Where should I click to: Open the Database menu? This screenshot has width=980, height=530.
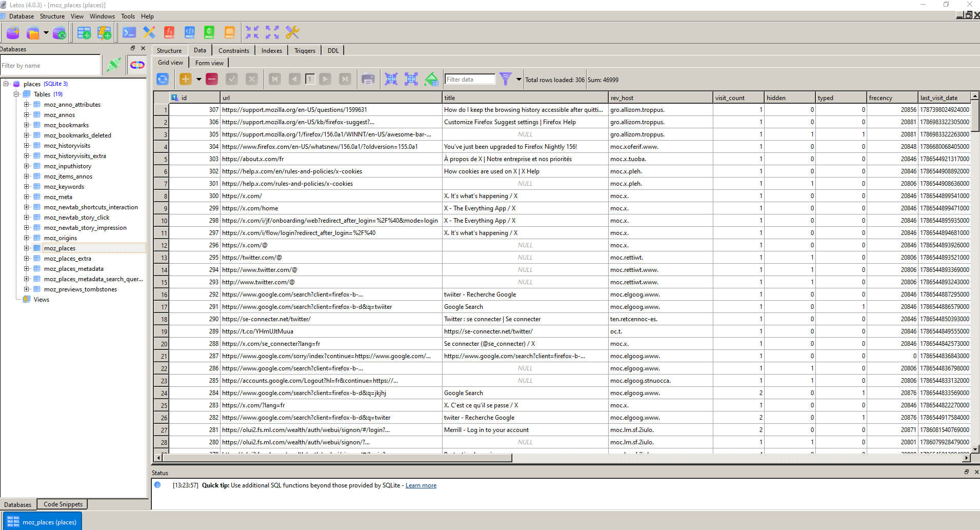click(22, 16)
